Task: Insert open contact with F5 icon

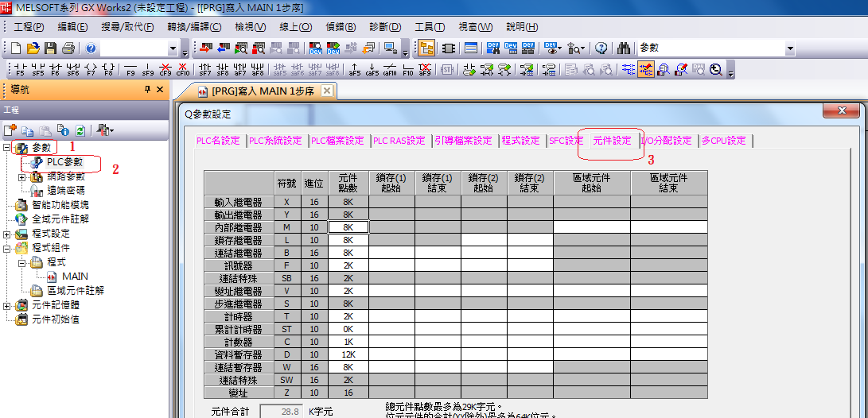Action: pos(19,70)
